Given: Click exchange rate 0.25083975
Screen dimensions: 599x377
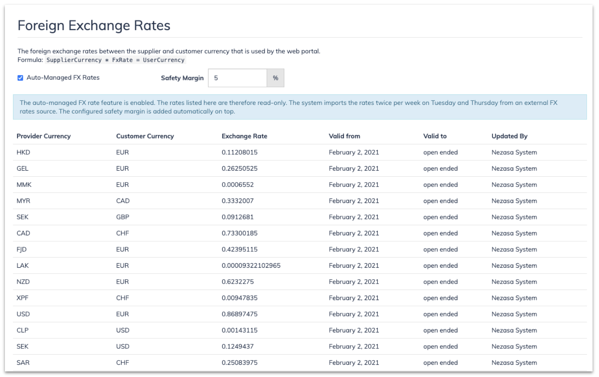Looking at the screenshot, I should coord(240,362).
